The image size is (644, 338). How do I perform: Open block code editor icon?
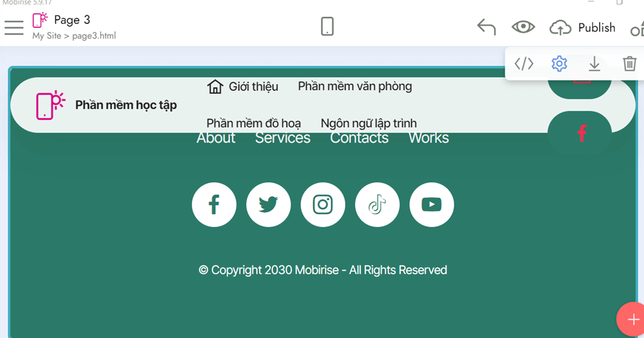click(x=524, y=63)
